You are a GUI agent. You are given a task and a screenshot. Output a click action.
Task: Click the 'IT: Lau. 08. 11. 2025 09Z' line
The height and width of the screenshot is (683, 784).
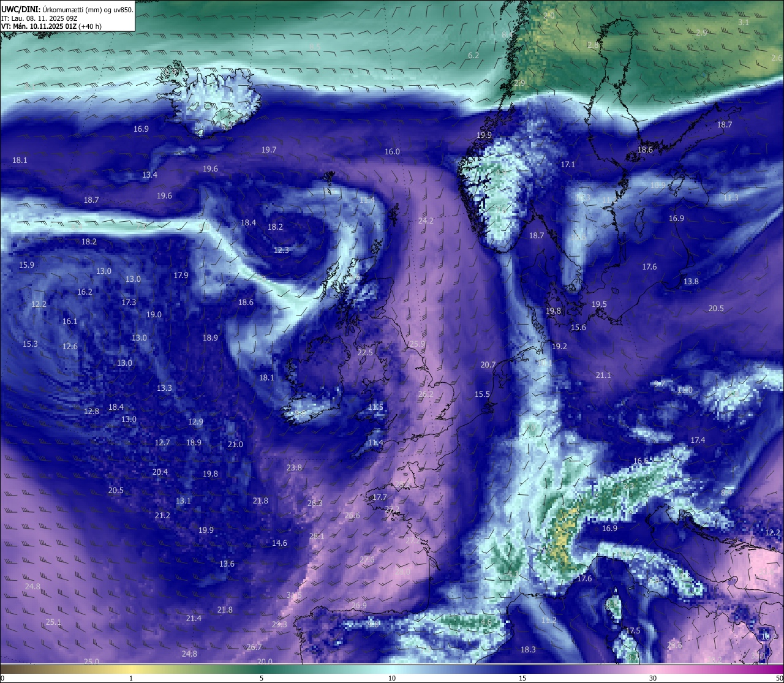39,18
